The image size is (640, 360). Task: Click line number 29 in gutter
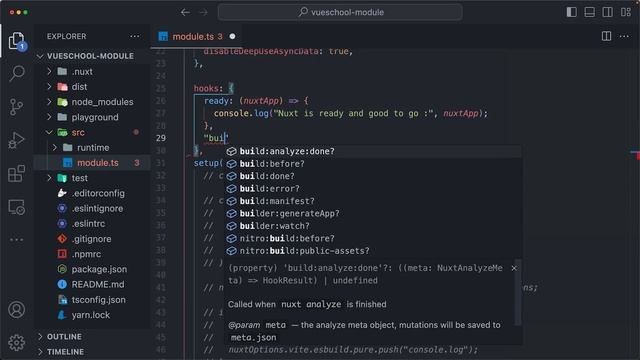pyautogui.click(x=161, y=138)
